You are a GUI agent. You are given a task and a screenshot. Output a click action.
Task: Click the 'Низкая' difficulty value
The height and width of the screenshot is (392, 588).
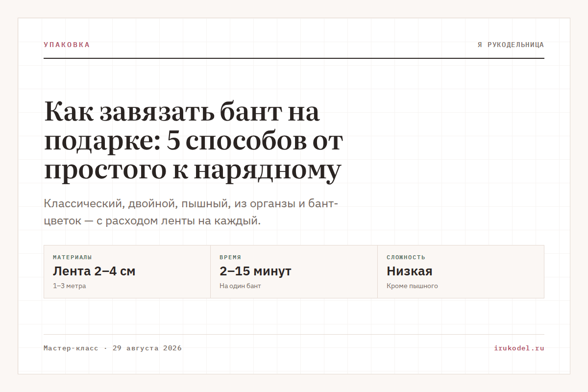point(410,271)
